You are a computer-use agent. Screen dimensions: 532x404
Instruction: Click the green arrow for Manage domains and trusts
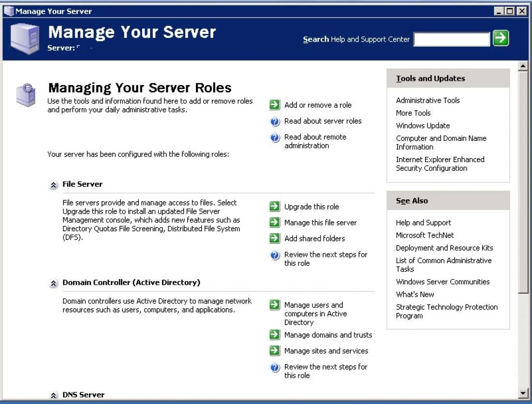275,335
